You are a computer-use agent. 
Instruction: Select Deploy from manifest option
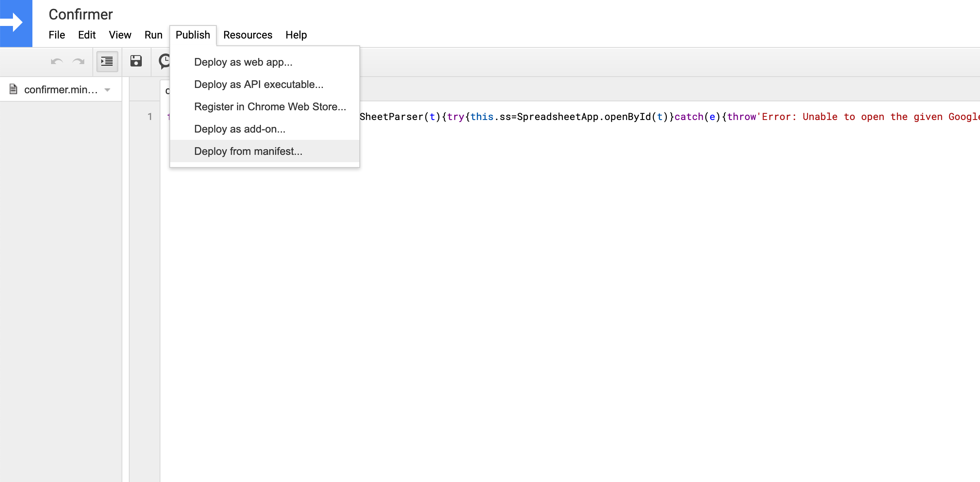point(249,151)
